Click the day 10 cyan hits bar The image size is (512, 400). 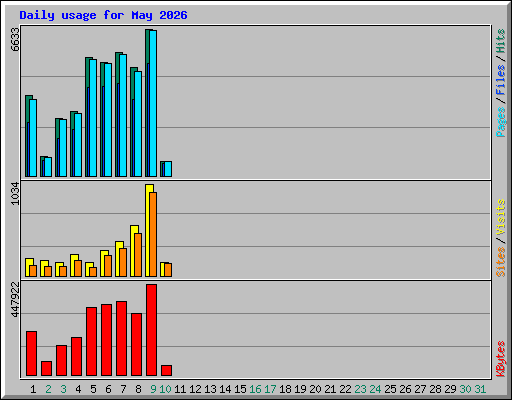click(168, 169)
